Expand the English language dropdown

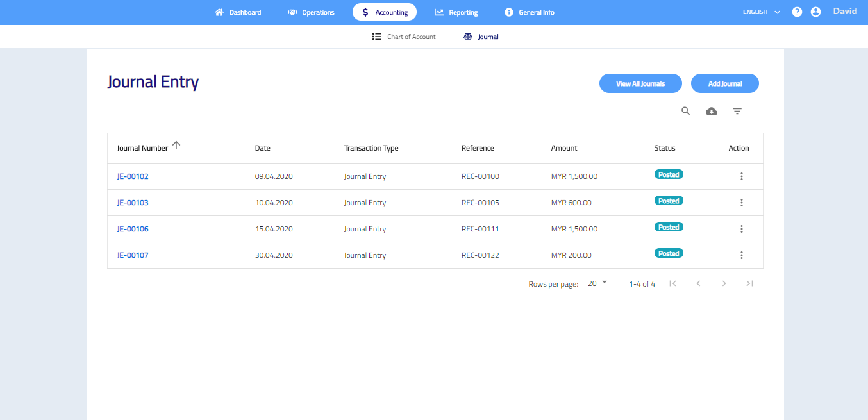(761, 12)
